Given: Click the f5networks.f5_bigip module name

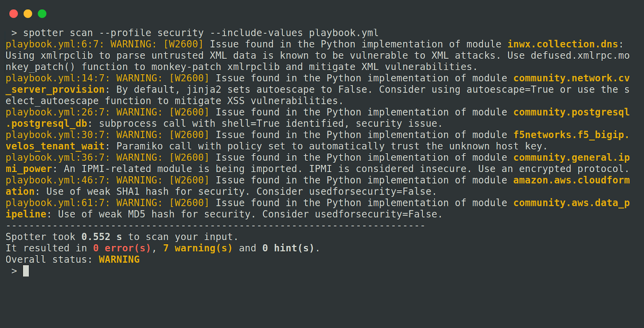Looking at the screenshot, I should click(571, 135).
